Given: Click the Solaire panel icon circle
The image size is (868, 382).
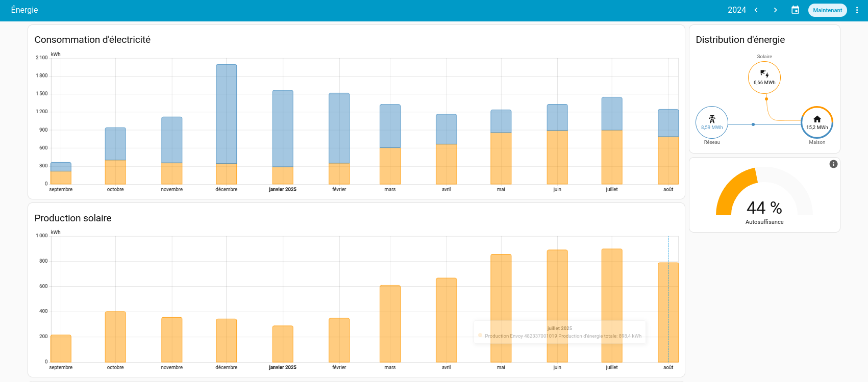Looking at the screenshot, I should (x=764, y=77).
